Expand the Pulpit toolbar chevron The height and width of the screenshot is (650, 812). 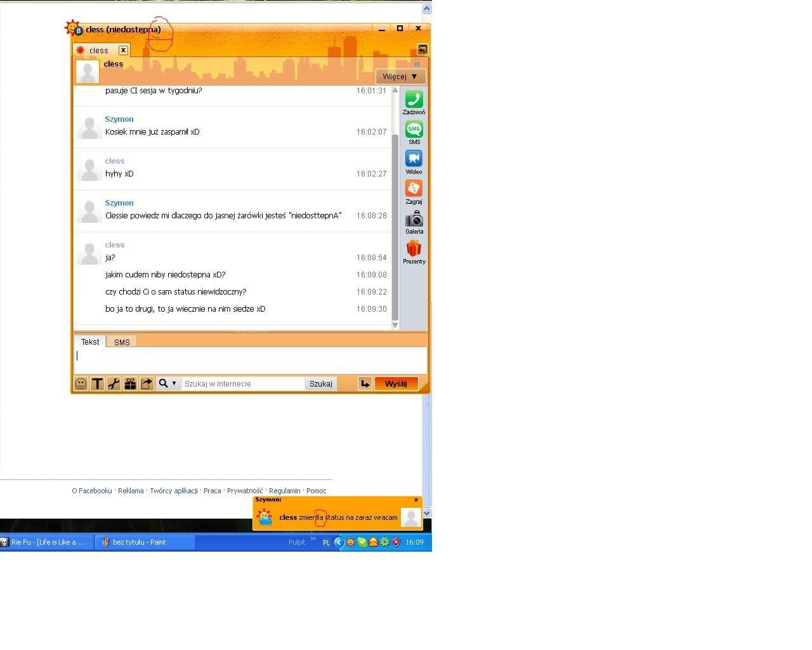click(313, 539)
